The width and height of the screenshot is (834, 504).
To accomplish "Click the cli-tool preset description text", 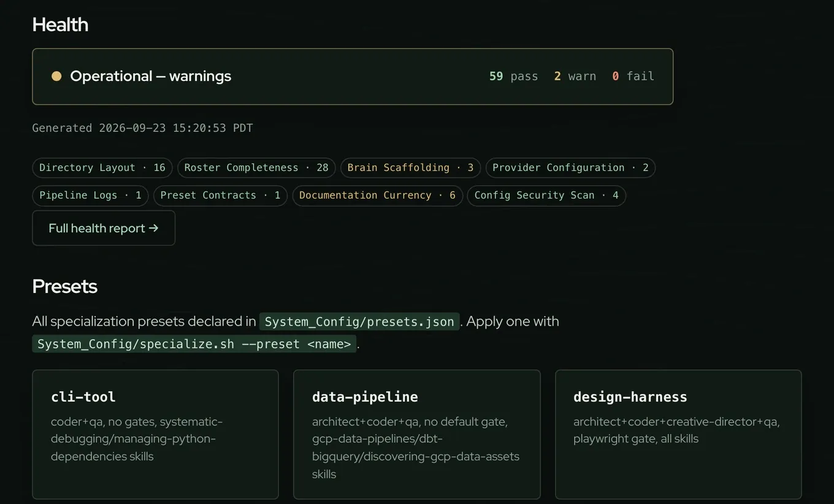I will 137,439.
